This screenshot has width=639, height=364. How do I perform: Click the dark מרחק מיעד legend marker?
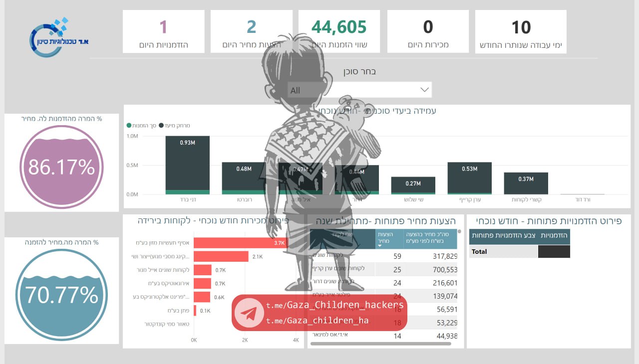pyautogui.click(x=161, y=126)
